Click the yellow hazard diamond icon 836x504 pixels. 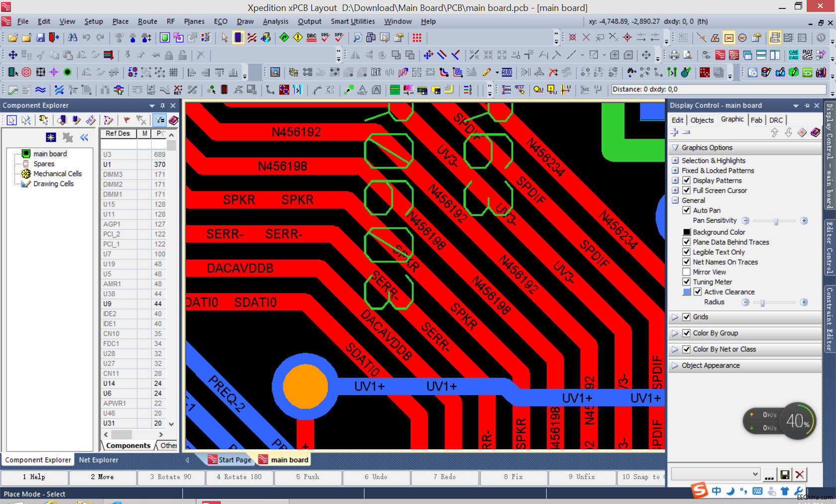298,38
